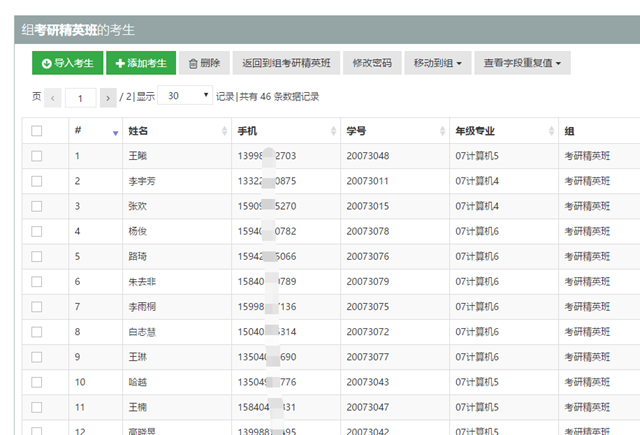
Task: Click the name 哈越
Action: point(138,382)
